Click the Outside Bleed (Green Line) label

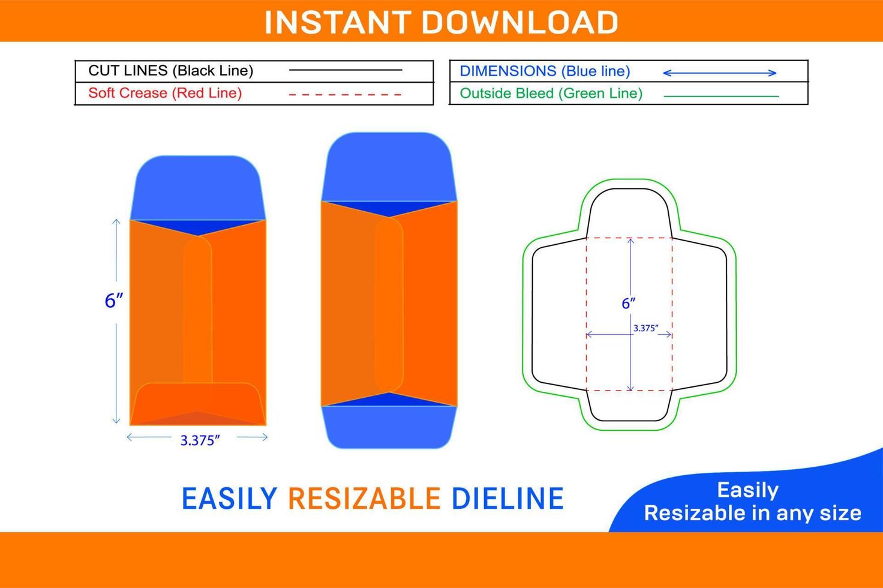(x=551, y=94)
